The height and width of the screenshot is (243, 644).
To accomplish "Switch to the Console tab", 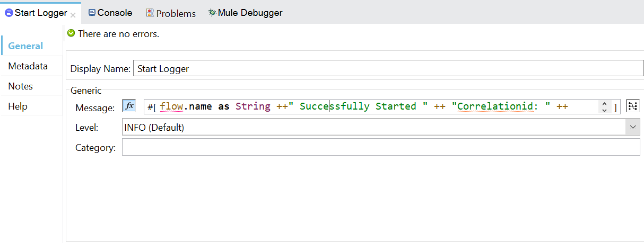I will point(115,13).
